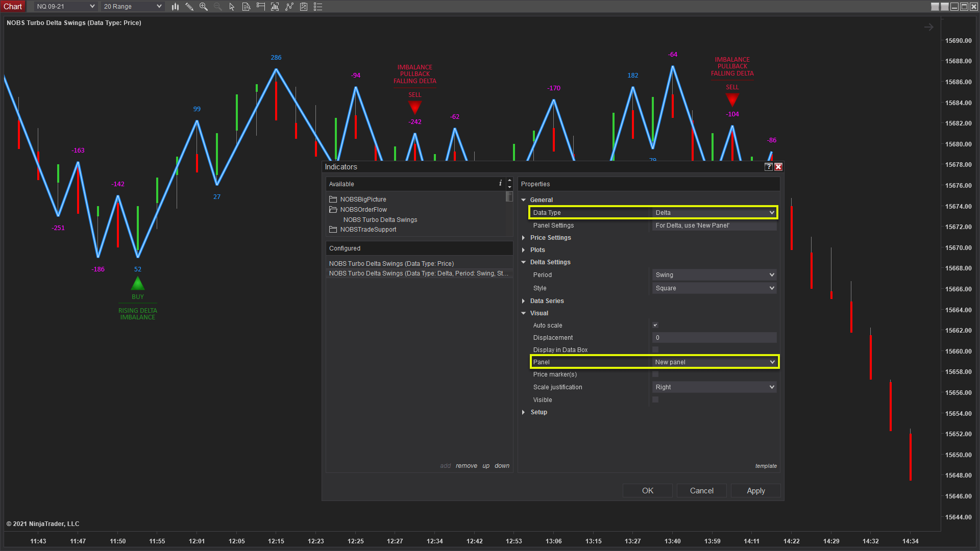This screenshot has height=551, width=980.
Task: Click the chart indicator label at top left
Action: 74,23
